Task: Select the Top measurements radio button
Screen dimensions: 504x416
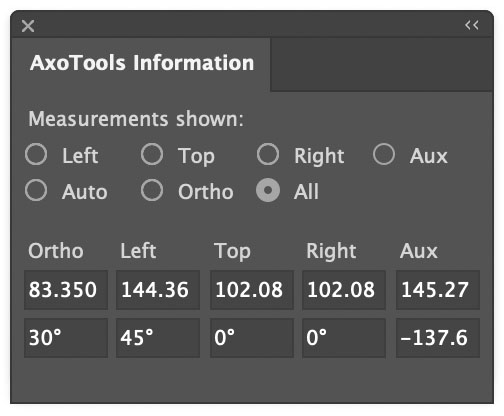Action: tap(152, 154)
